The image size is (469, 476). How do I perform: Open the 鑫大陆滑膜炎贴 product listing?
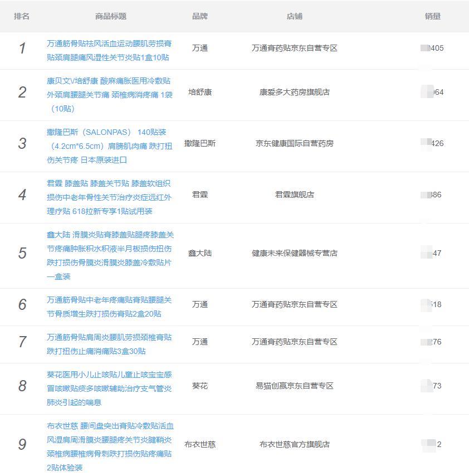coord(109,253)
